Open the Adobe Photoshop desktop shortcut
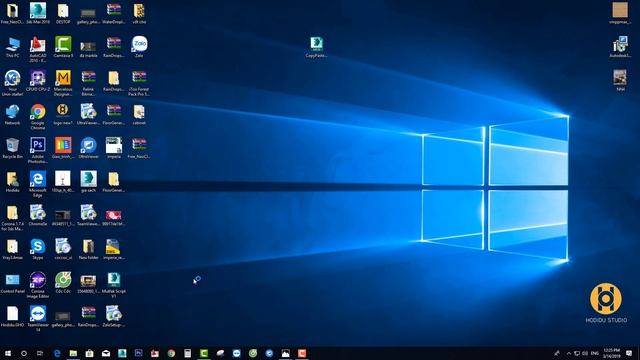 [x=38, y=150]
